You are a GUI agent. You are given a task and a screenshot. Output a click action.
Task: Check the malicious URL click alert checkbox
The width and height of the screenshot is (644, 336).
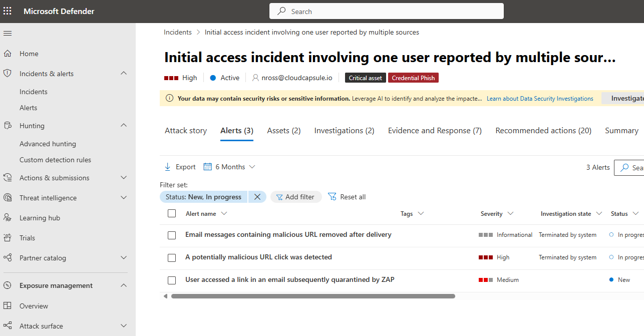coord(172,258)
